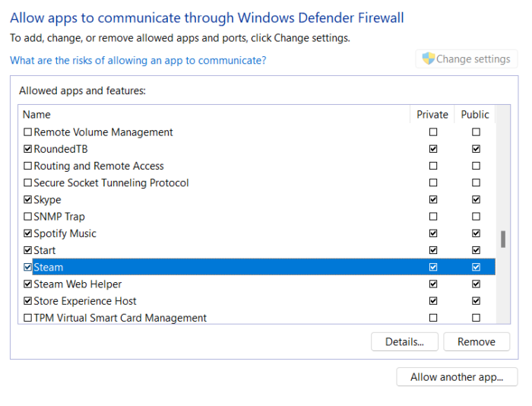532x406 pixels.
Task: Click the list's vertical scrollbar thumb
Action: (x=502, y=239)
